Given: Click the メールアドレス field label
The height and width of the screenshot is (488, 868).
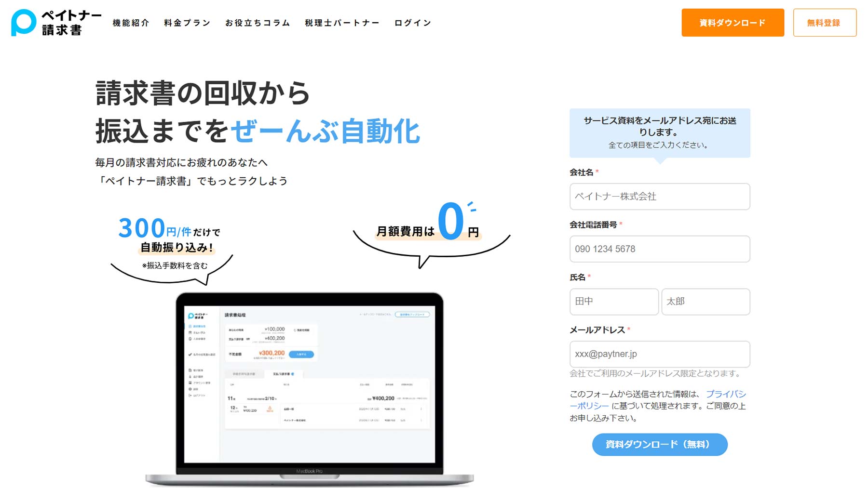Looking at the screenshot, I should click(597, 330).
